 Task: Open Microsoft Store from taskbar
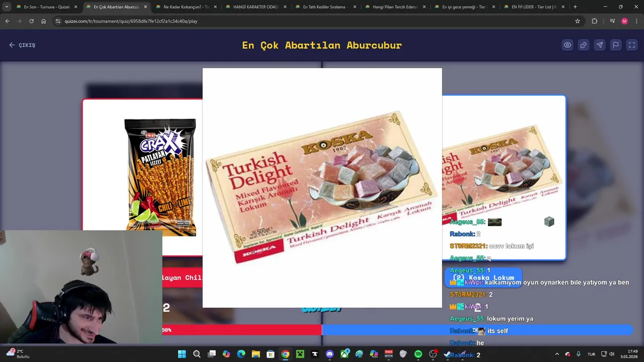click(270, 354)
